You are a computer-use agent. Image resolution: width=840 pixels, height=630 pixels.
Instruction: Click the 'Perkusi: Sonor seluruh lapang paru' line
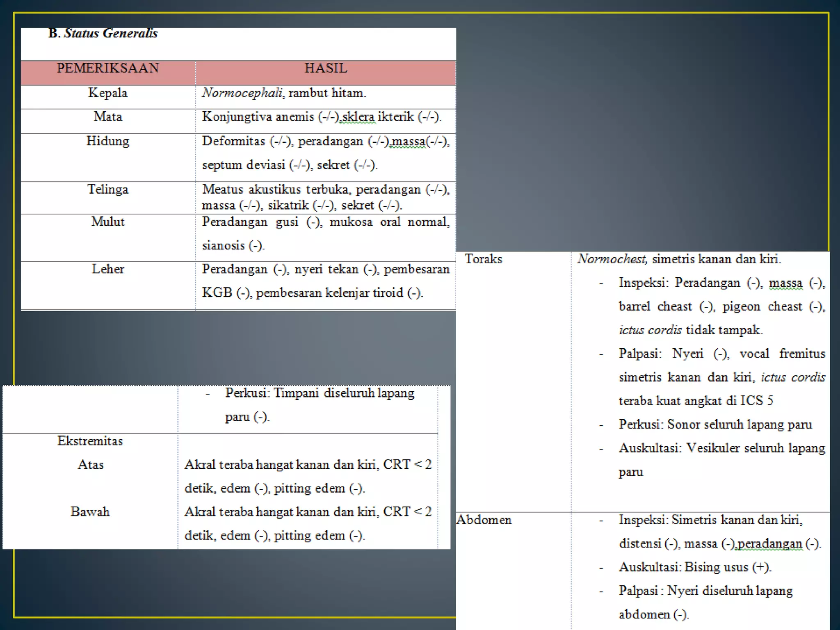click(715, 425)
